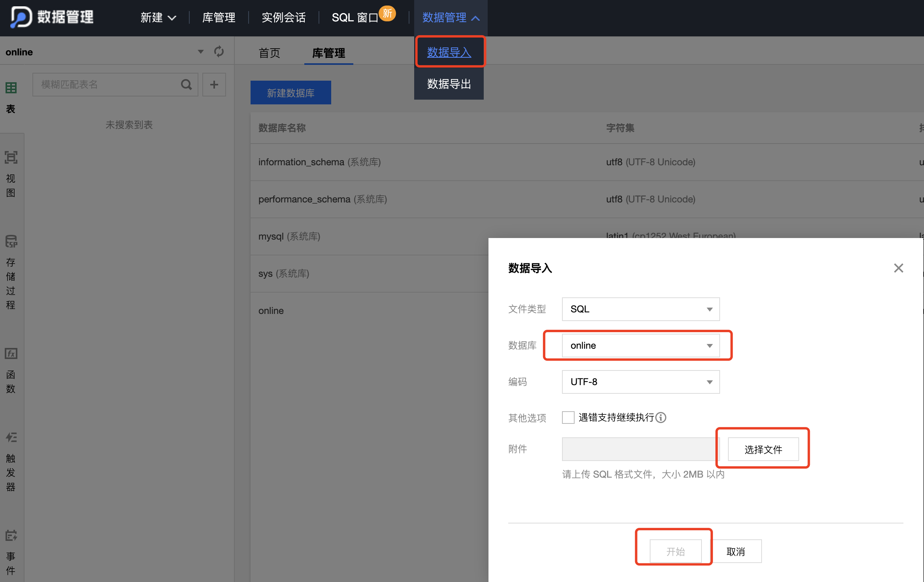Click the search magnifier icon in table filter
Screen dimensions: 924x582
[186, 84]
